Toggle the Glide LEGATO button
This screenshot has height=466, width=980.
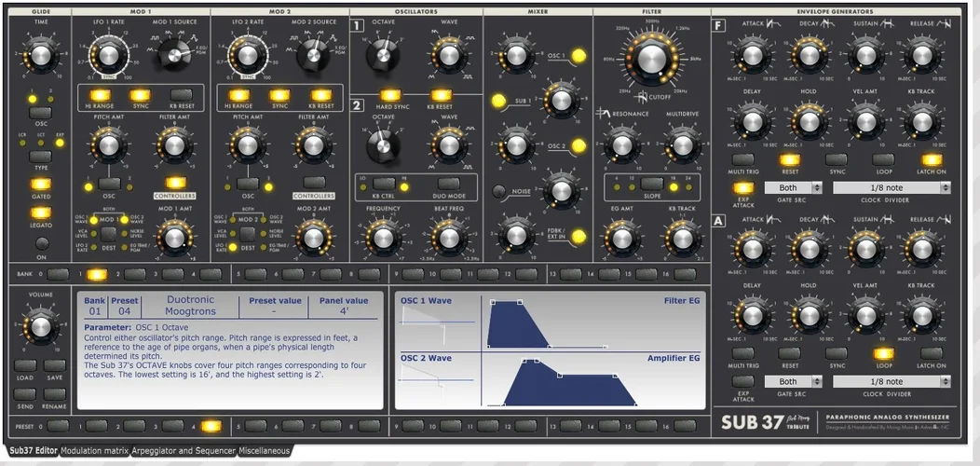pyautogui.click(x=41, y=212)
